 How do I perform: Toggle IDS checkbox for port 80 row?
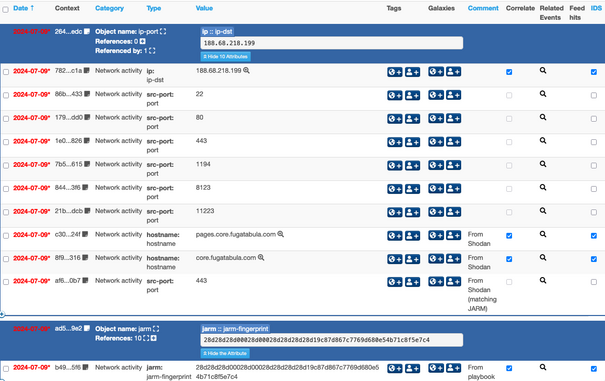(x=594, y=119)
